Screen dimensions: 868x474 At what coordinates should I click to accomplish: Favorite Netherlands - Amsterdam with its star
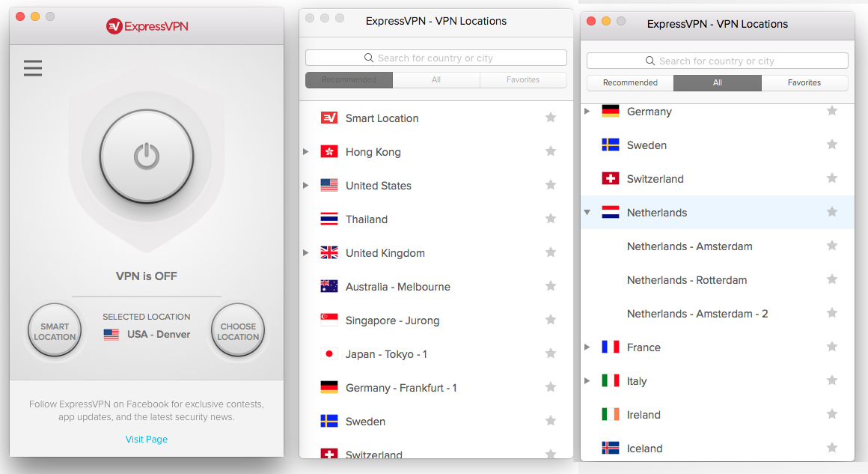pos(831,246)
